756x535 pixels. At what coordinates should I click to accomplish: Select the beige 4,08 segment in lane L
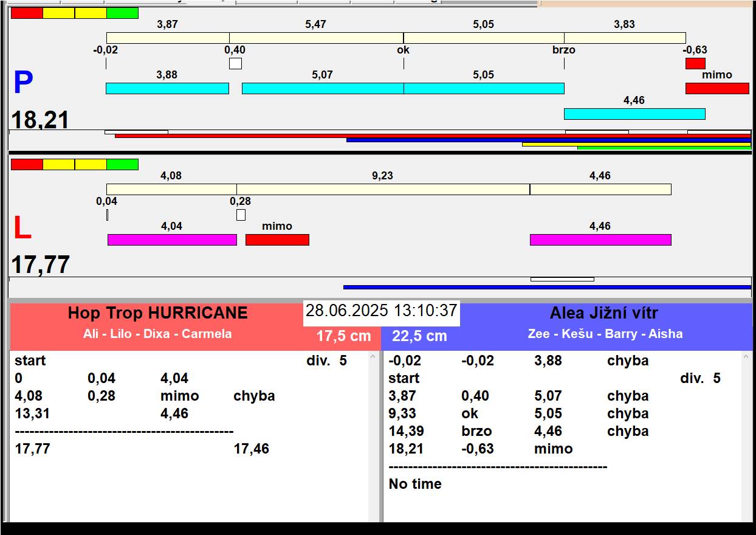point(171,189)
